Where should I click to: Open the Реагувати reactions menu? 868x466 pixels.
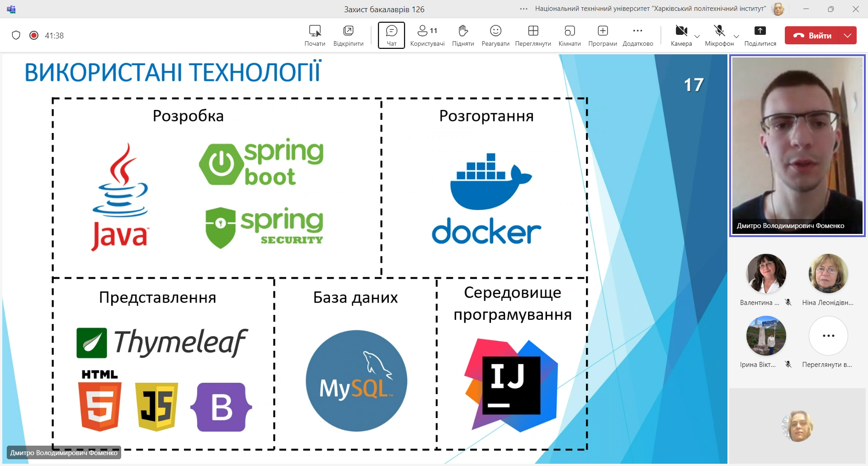pyautogui.click(x=495, y=35)
